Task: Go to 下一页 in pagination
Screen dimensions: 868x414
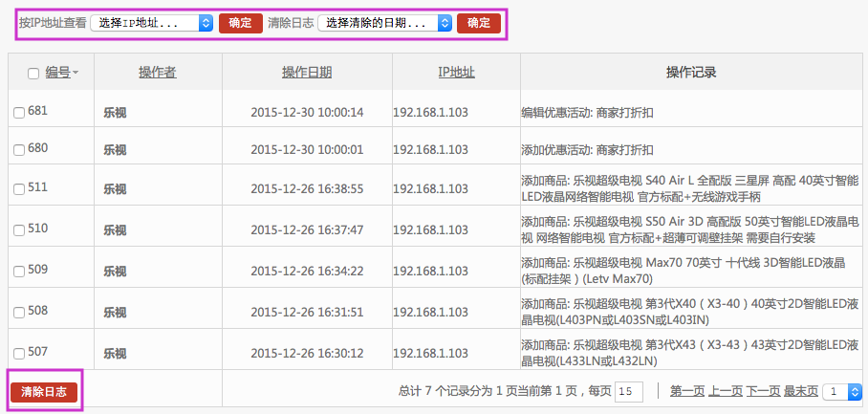Action: (x=763, y=391)
